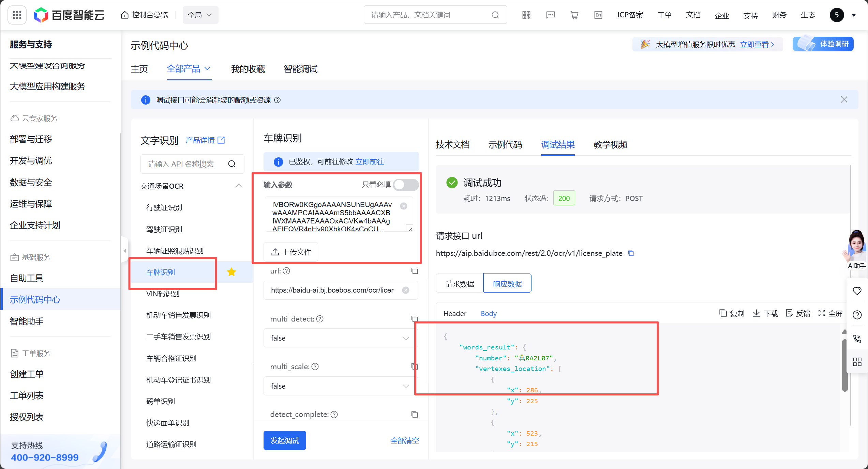Copy the request URL via copy icon
This screenshot has height=469, width=868.
[631, 253]
